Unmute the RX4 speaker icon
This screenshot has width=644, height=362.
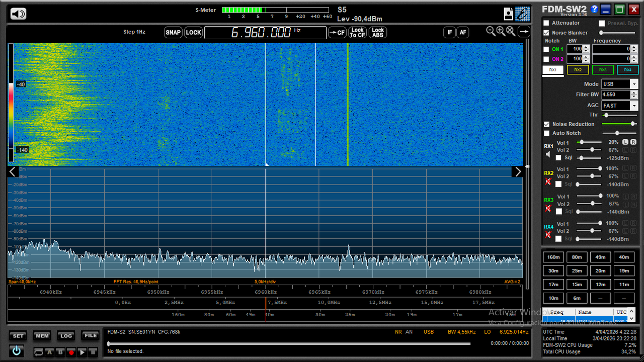pyautogui.click(x=548, y=235)
